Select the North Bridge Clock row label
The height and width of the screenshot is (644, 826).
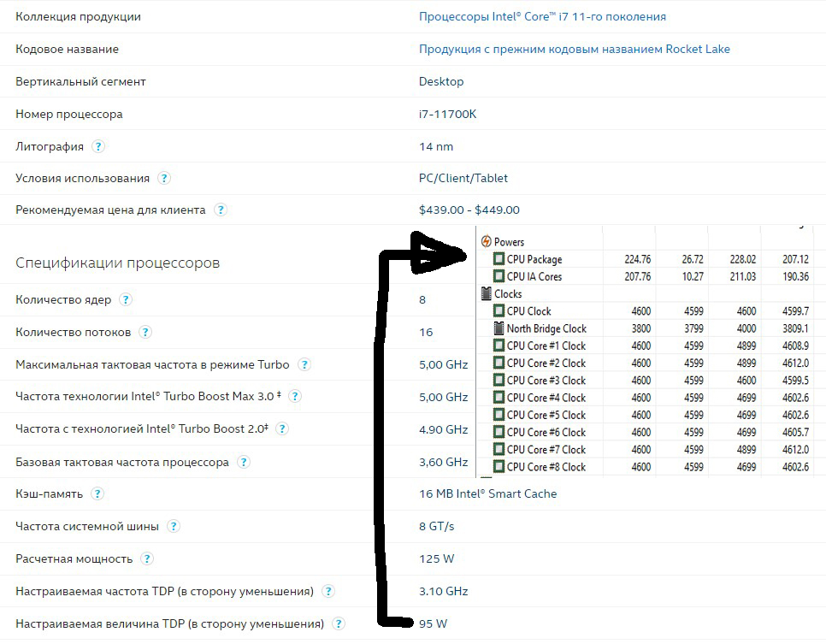(546, 328)
